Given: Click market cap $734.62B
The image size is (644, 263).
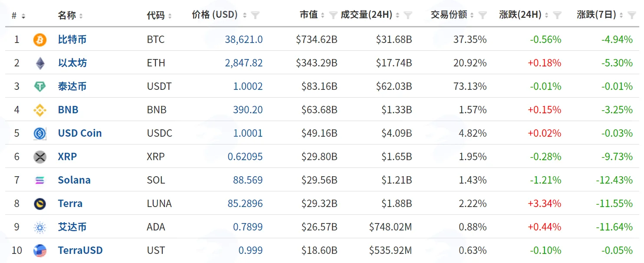Looking at the screenshot, I should click(x=317, y=39).
